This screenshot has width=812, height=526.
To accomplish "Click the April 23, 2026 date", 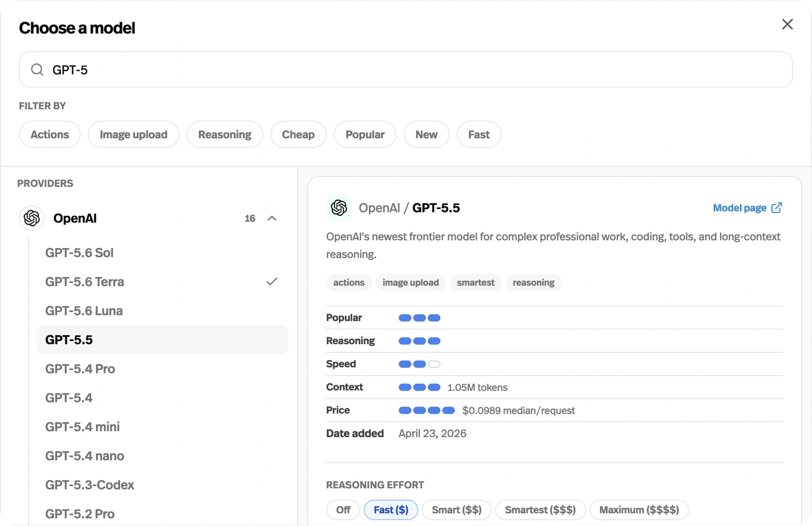I will click(x=433, y=433).
